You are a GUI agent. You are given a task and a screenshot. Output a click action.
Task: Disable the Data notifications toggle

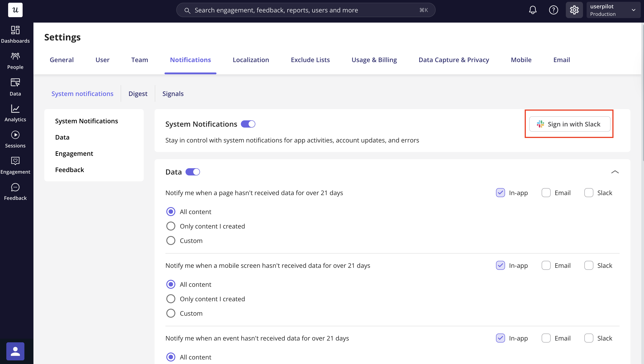pyautogui.click(x=193, y=172)
